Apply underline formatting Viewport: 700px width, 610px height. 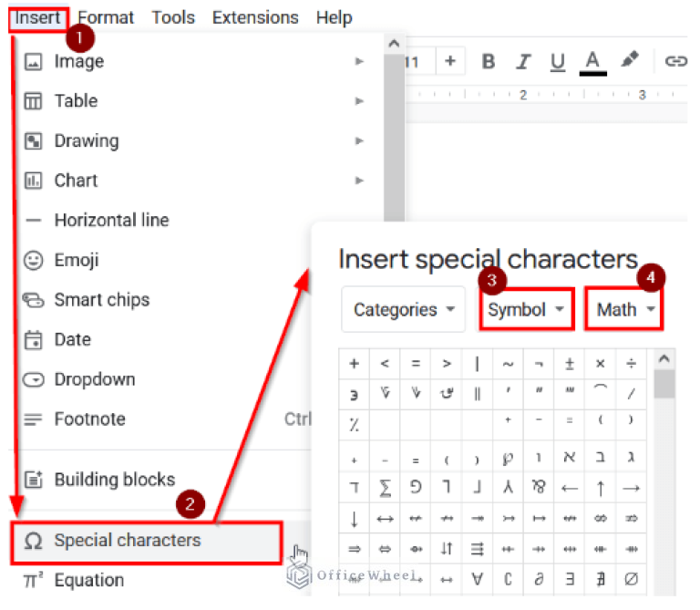(x=558, y=61)
